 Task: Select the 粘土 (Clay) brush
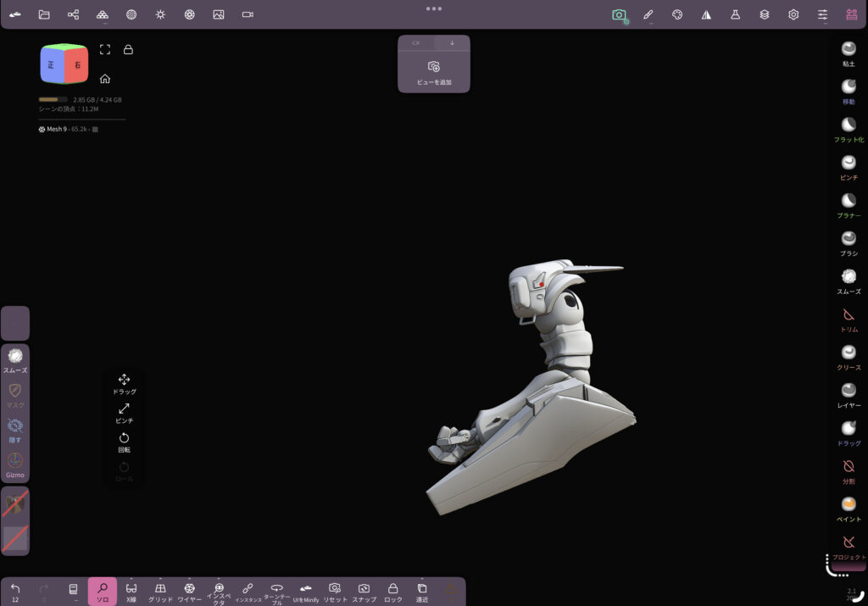848,54
